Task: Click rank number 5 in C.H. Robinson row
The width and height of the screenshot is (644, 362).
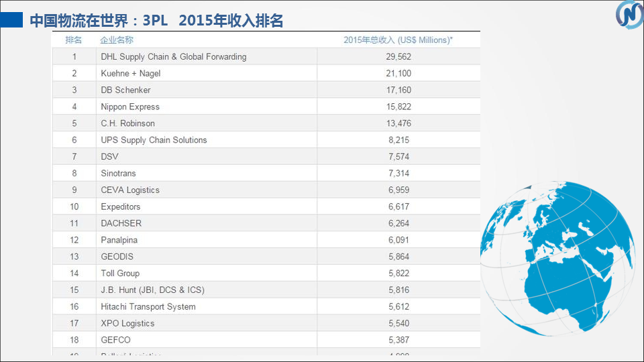Action: click(x=74, y=123)
